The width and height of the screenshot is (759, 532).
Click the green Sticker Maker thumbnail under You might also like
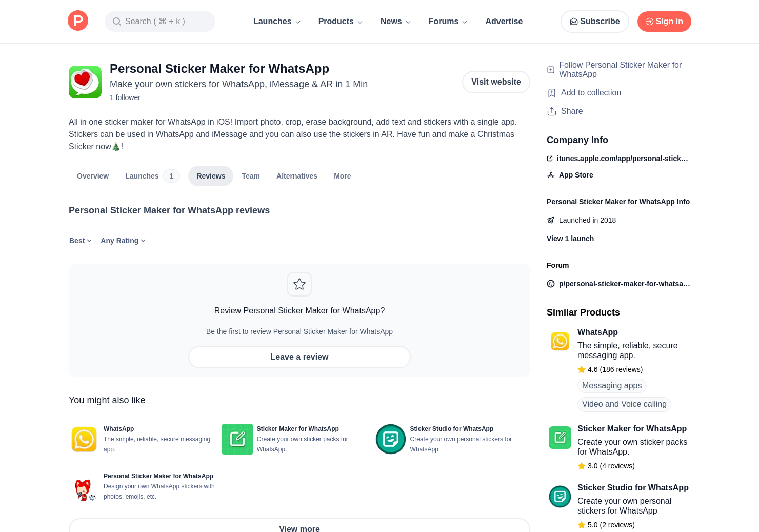pyautogui.click(x=237, y=439)
